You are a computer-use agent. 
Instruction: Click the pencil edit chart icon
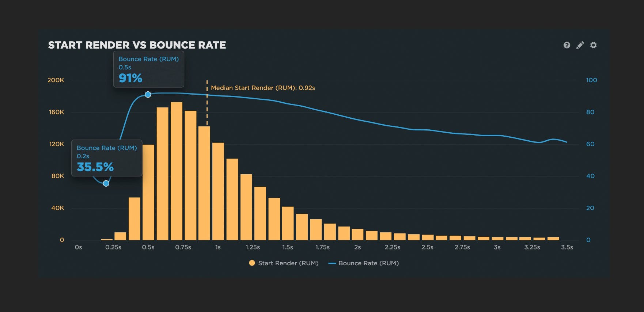point(580,45)
